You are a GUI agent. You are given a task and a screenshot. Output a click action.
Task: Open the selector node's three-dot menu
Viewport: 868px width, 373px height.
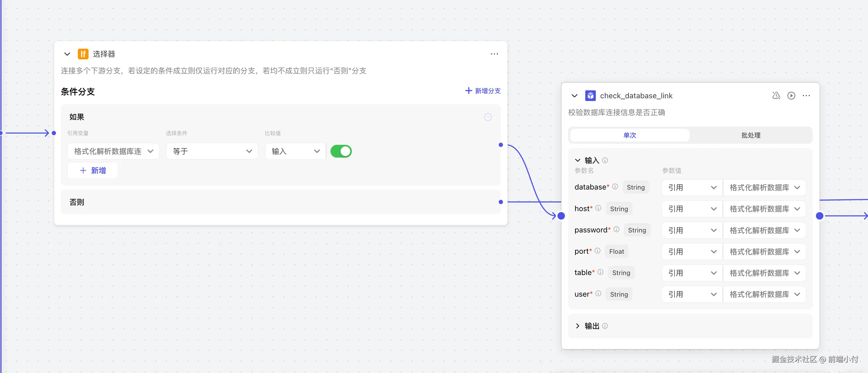click(494, 54)
